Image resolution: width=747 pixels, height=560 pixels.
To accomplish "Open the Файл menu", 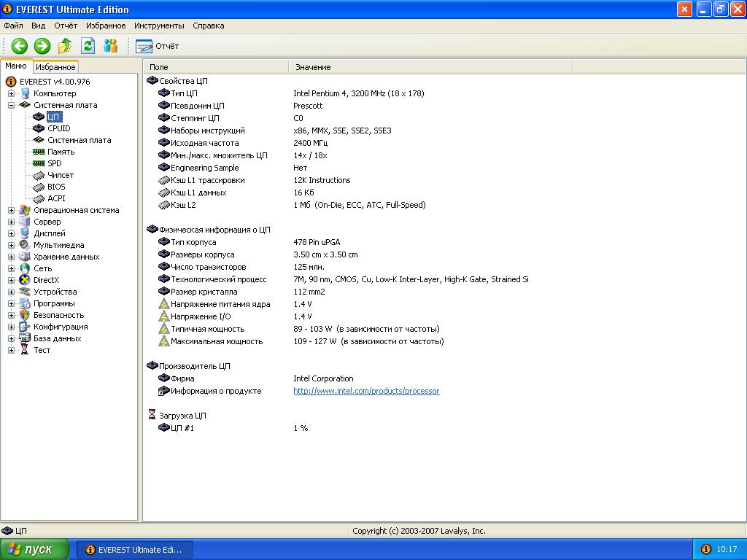I will click(x=13, y=26).
